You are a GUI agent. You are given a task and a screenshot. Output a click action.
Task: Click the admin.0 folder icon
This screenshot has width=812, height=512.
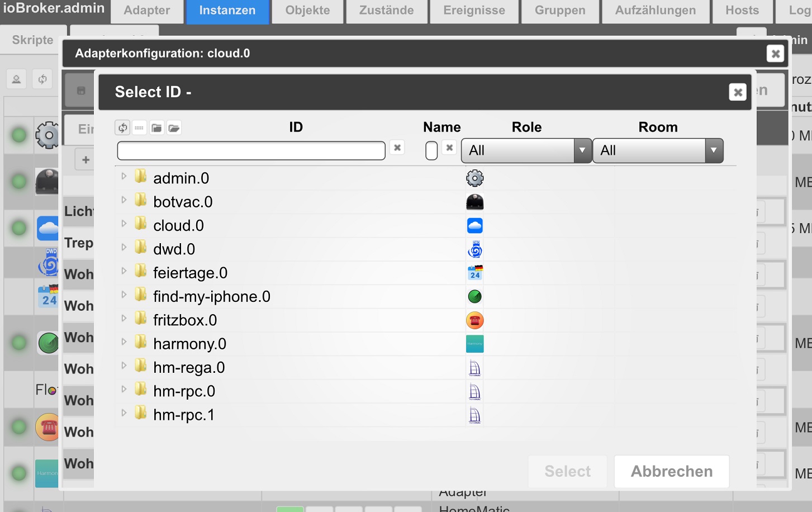point(141,177)
